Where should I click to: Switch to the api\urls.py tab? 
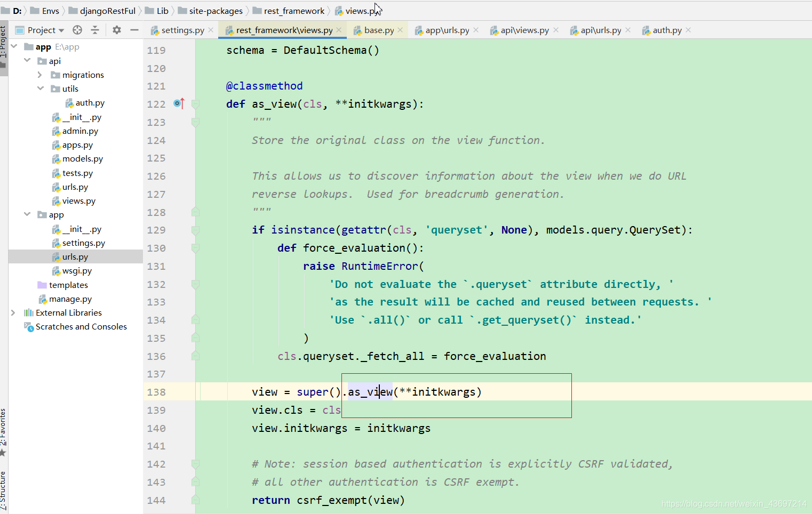coord(601,30)
